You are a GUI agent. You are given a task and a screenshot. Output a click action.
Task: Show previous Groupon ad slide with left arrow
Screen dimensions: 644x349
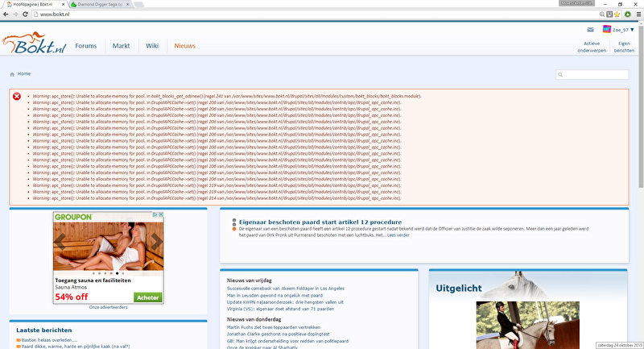click(x=60, y=241)
